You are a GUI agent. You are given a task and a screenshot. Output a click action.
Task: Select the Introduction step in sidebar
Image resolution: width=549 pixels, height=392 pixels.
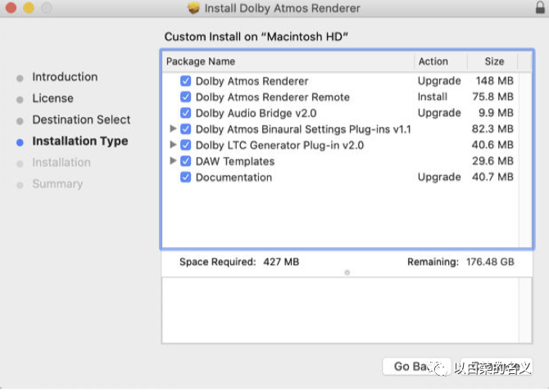[x=65, y=77]
